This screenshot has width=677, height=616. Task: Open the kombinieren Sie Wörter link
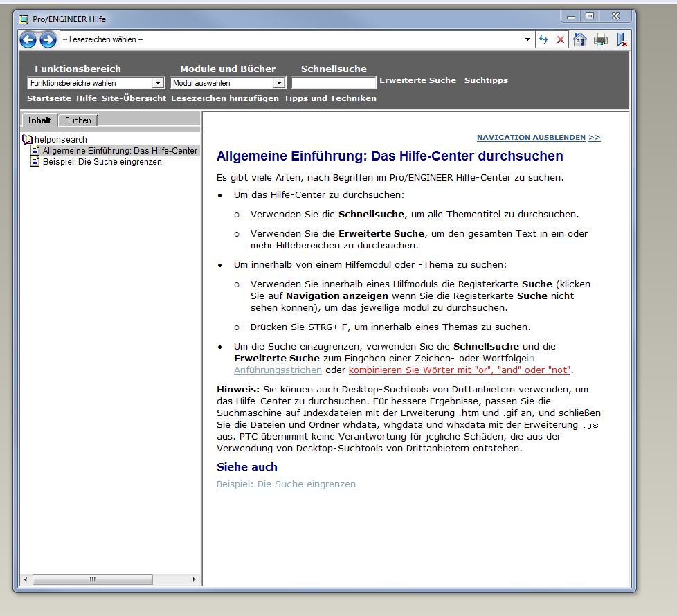coord(460,370)
